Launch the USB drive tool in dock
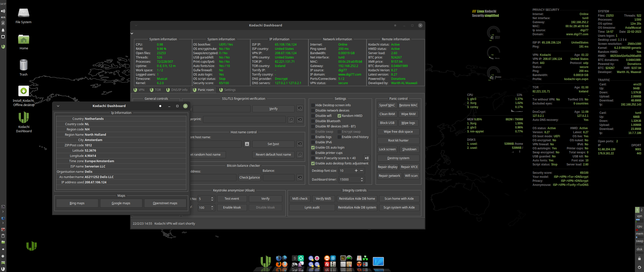This screenshot has height=272, width=644. click(x=359, y=258)
